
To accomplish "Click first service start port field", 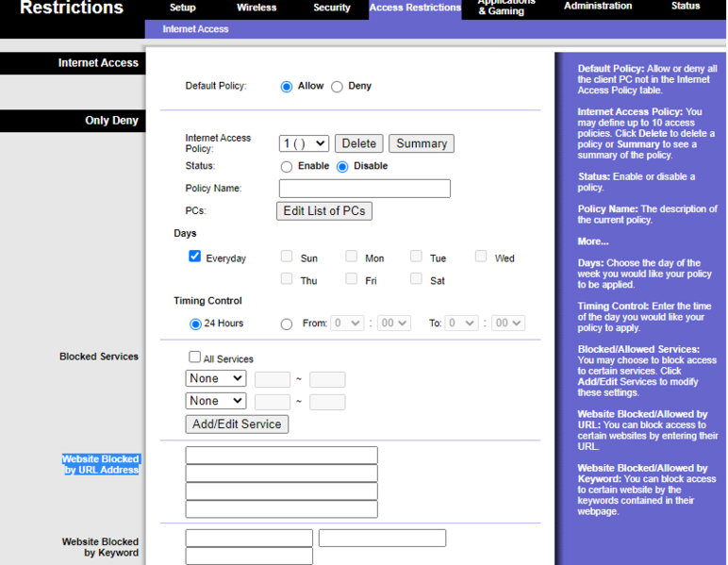I will 273,379.
